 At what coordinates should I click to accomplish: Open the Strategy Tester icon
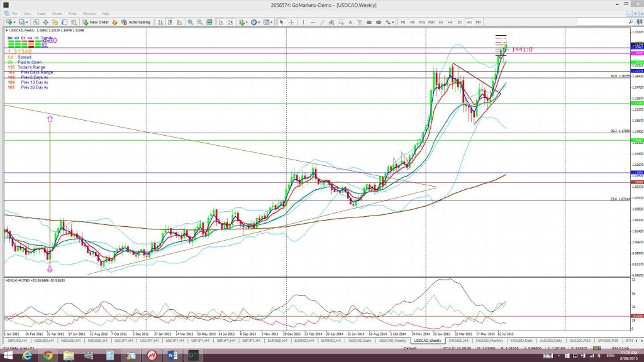pyautogui.click(x=74, y=22)
